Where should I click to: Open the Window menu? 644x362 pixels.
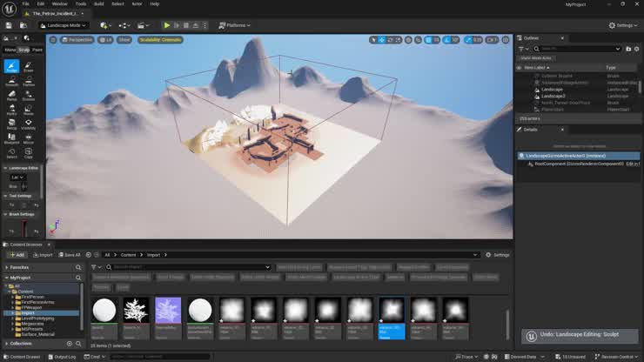pyautogui.click(x=59, y=3)
